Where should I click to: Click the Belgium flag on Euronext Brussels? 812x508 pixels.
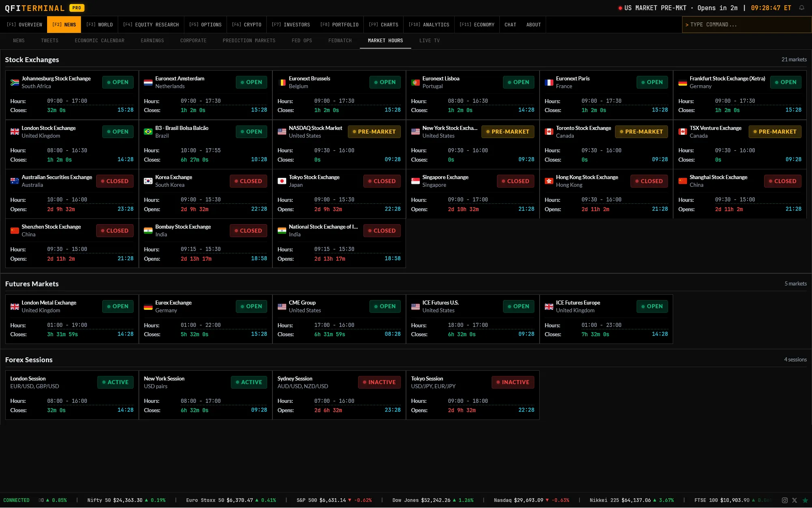coord(282,82)
